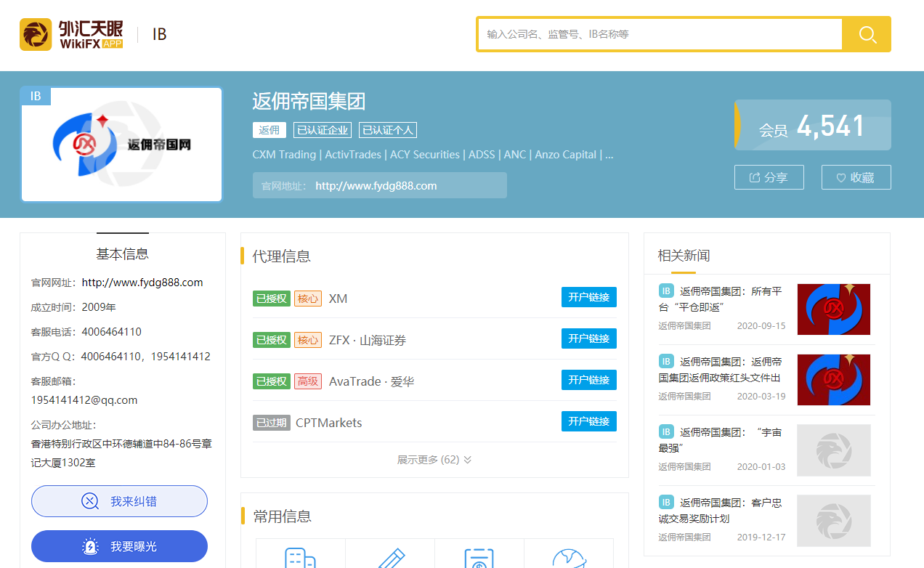
Task: Open the CPTMarkets broker name
Action: pos(328,423)
